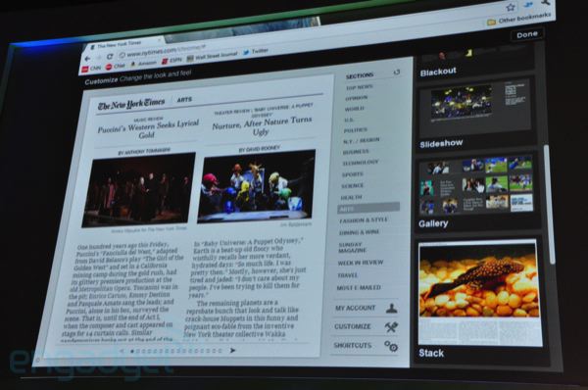Click the browser back arrow
588x390 pixels.
(87, 59)
